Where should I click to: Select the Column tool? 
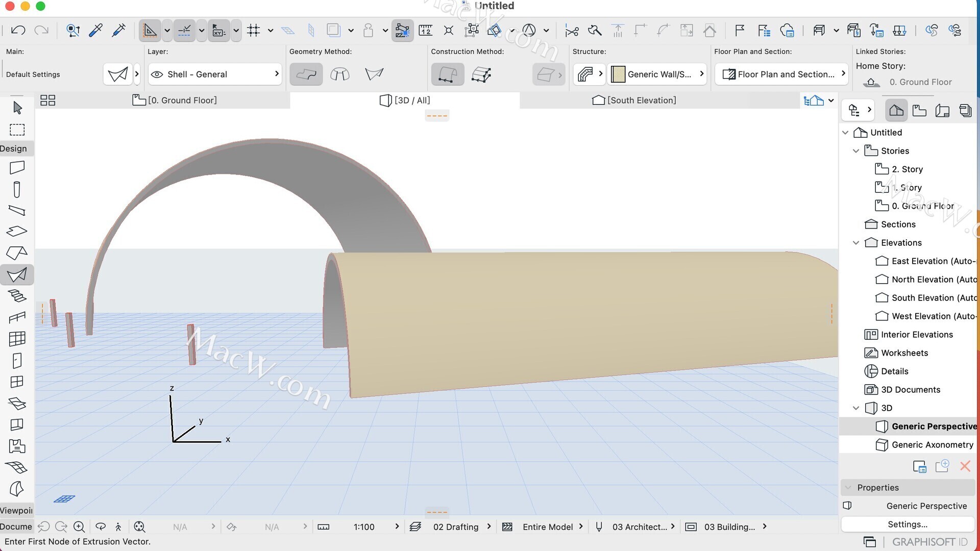17,189
